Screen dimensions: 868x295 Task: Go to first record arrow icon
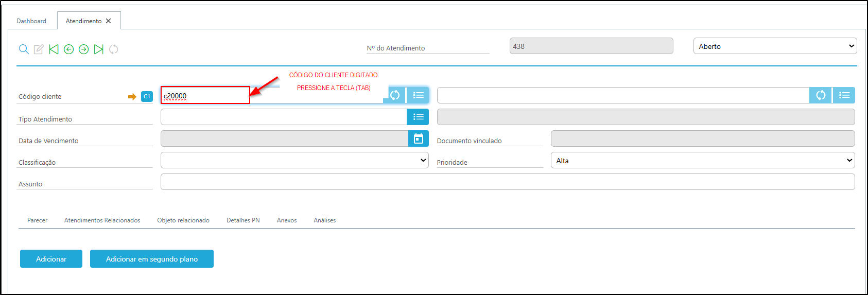pyautogui.click(x=54, y=49)
